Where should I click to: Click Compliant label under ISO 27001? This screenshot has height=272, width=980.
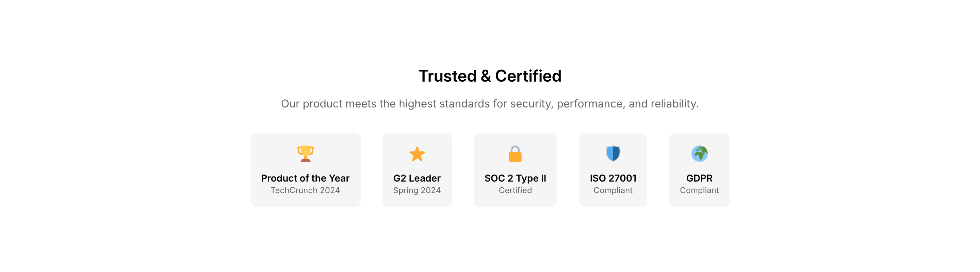613,190
